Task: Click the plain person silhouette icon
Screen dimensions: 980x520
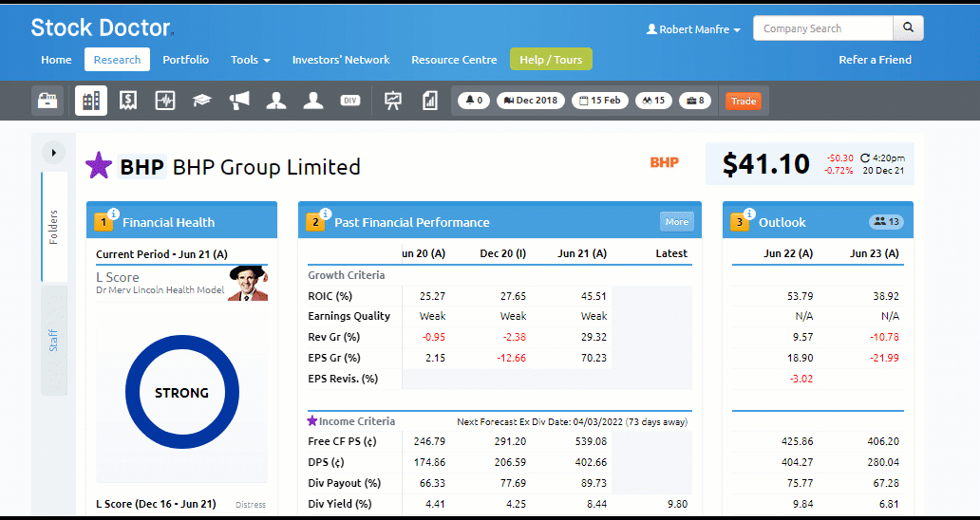Action: tap(313, 101)
